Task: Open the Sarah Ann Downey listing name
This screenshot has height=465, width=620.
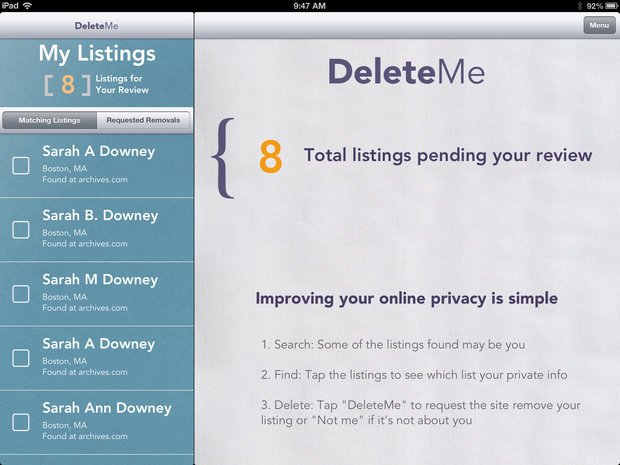Action: (x=106, y=408)
